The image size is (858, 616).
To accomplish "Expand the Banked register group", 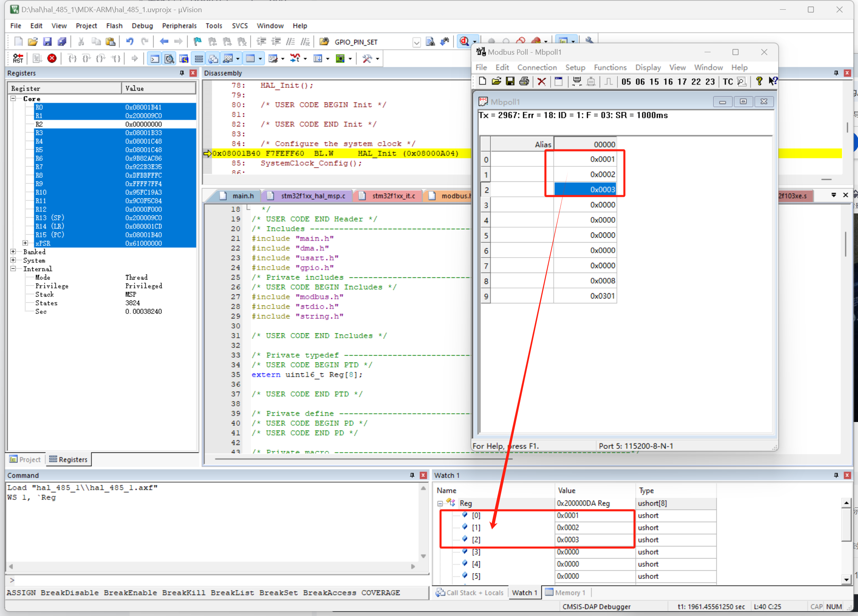I will [13, 252].
